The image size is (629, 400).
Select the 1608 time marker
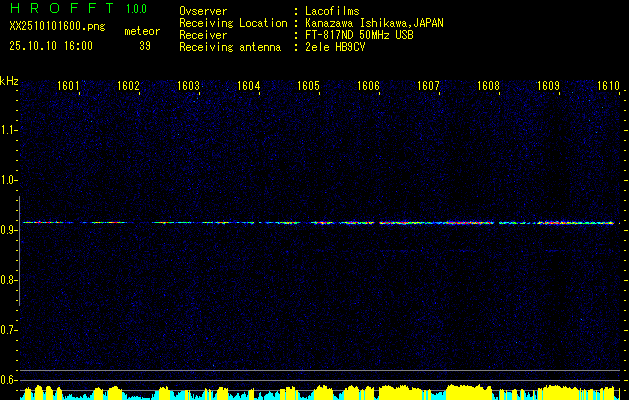click(x=488, y=86)
